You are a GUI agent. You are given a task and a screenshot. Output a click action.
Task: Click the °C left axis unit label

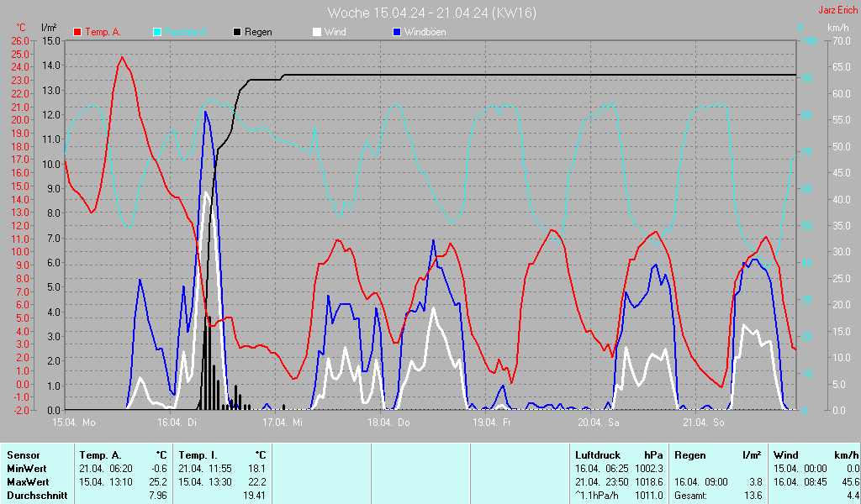(21, 28)
